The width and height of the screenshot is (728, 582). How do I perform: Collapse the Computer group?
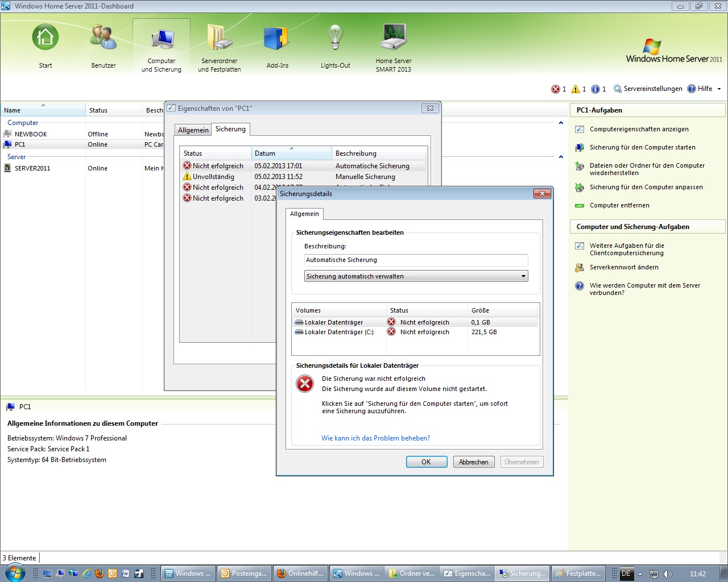click(561, 123)
